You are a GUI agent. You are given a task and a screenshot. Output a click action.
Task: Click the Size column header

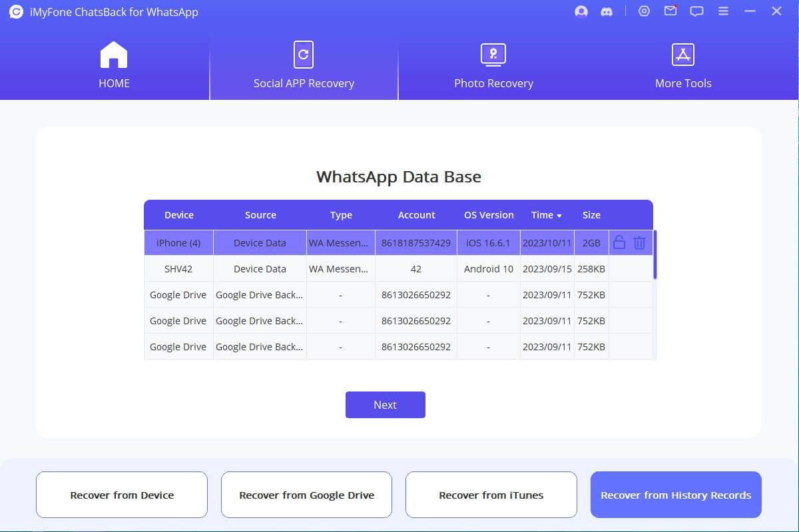(591, 215)
